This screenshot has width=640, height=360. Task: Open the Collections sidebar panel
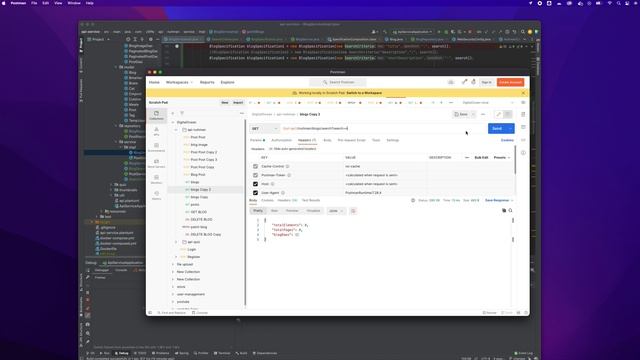(156, 115)
